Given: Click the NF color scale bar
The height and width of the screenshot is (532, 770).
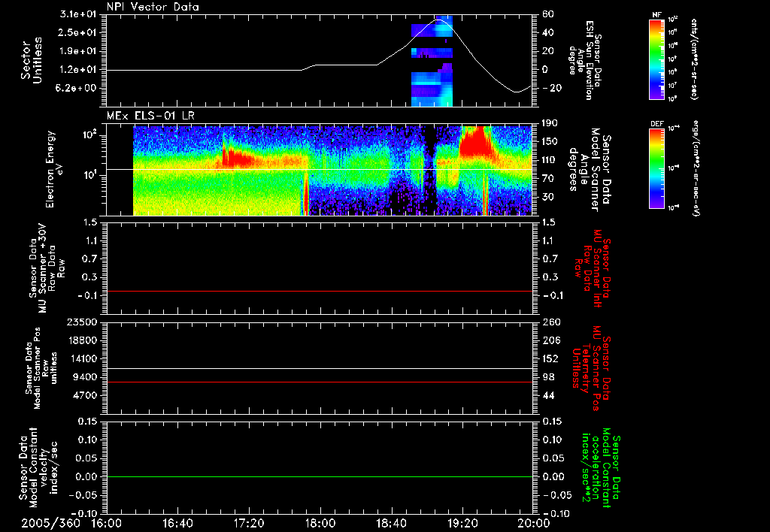Looking at the screenshot, I should 656,59.
